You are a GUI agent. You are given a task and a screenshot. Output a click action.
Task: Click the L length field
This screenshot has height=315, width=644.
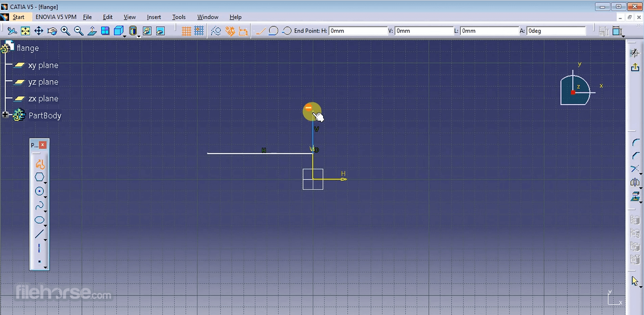pos(490,31)
